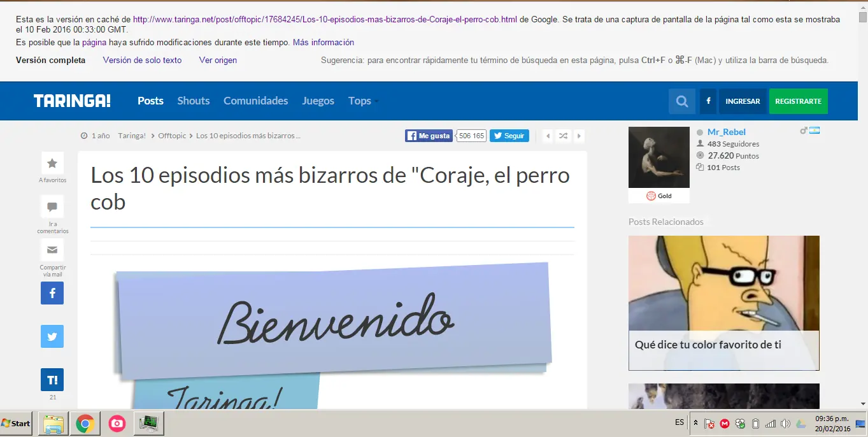Open Action Center flag tray icon
This screenshot has width=868, height=437.
tap(709, 423)
